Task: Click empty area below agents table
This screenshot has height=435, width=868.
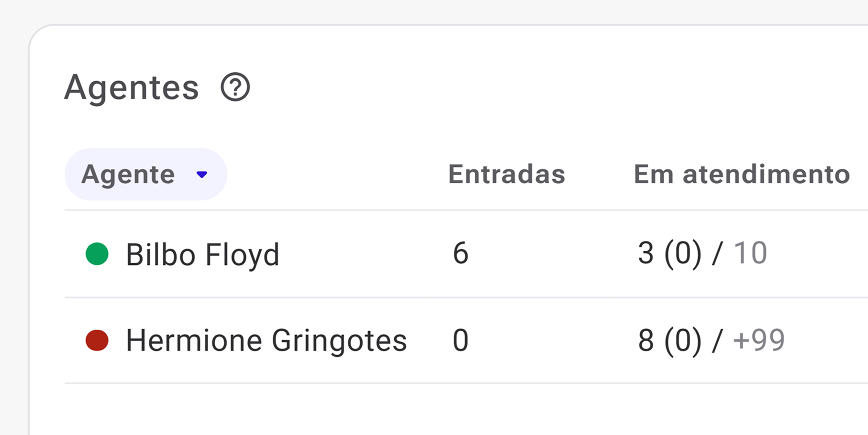Action: pyautogui.click(x=431, y=410)
